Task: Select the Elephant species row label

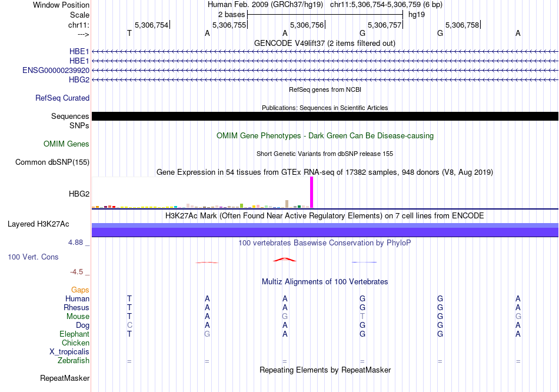Action: [x=75, y=334]
